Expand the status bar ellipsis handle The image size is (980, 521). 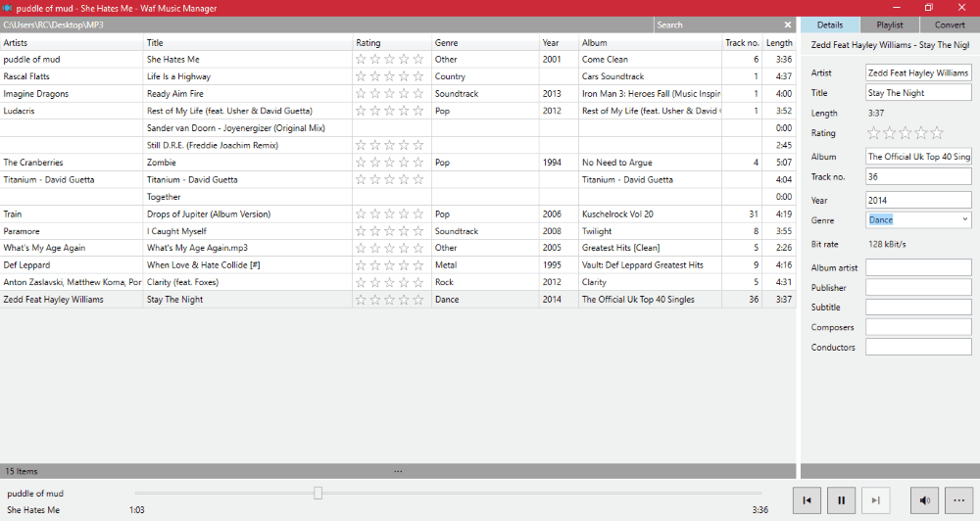(398, 471)
